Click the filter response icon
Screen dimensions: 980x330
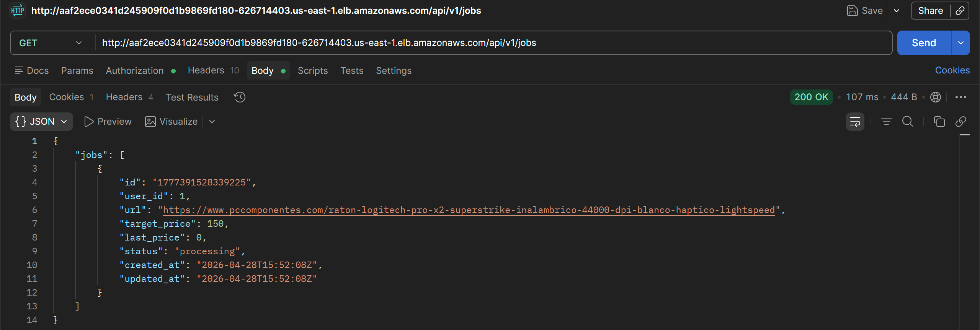(886, 122)
